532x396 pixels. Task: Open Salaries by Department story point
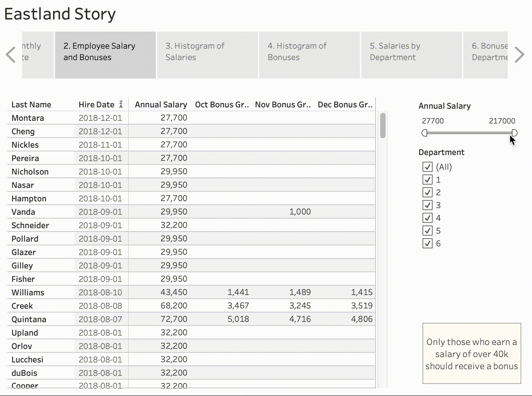(x=412, y=55)
